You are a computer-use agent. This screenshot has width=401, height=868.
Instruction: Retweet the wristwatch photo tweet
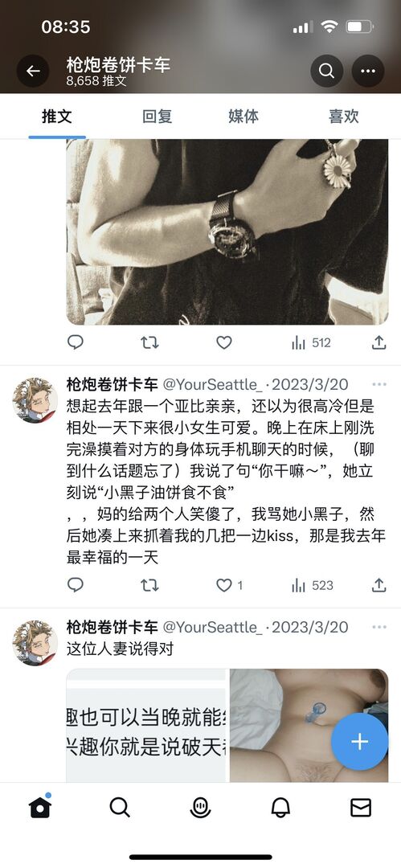click(x=149, y=342)
